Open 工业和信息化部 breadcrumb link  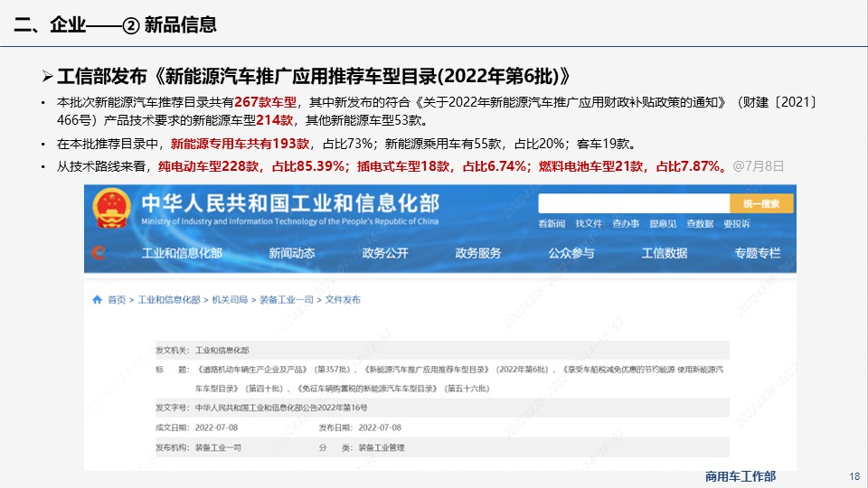tap(169, 299)
